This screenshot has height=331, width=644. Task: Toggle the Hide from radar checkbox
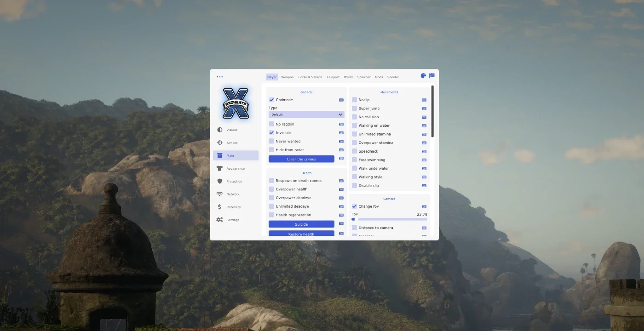[x=271, y=150]
